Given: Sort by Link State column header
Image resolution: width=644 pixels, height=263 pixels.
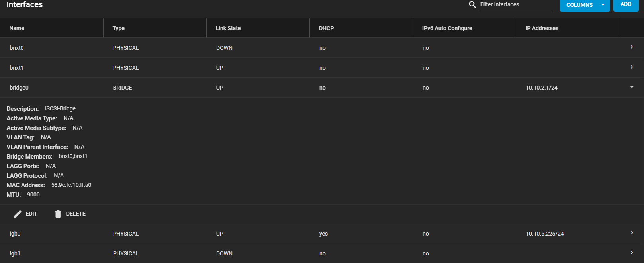Looking at the screenshot, I should 228,28.
